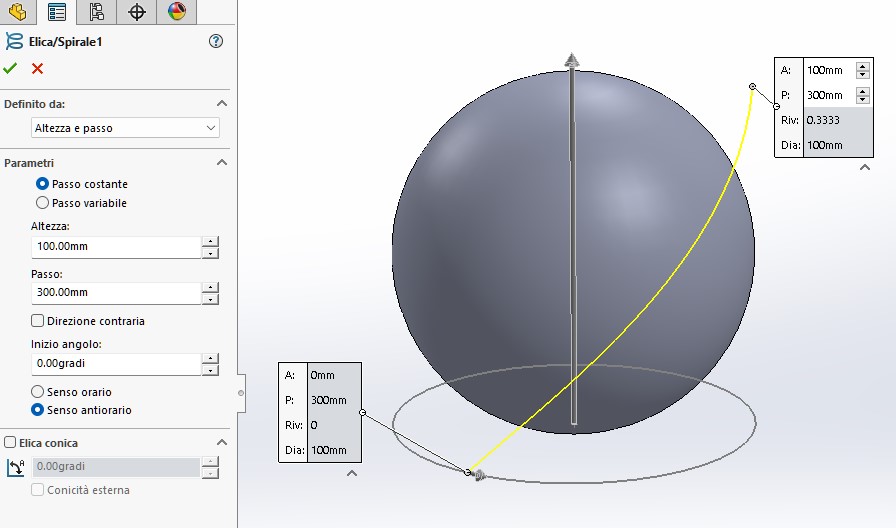Open the DimXpertManager crosshair tab
This screenshot has width=896, height=528.
[137, 12]
